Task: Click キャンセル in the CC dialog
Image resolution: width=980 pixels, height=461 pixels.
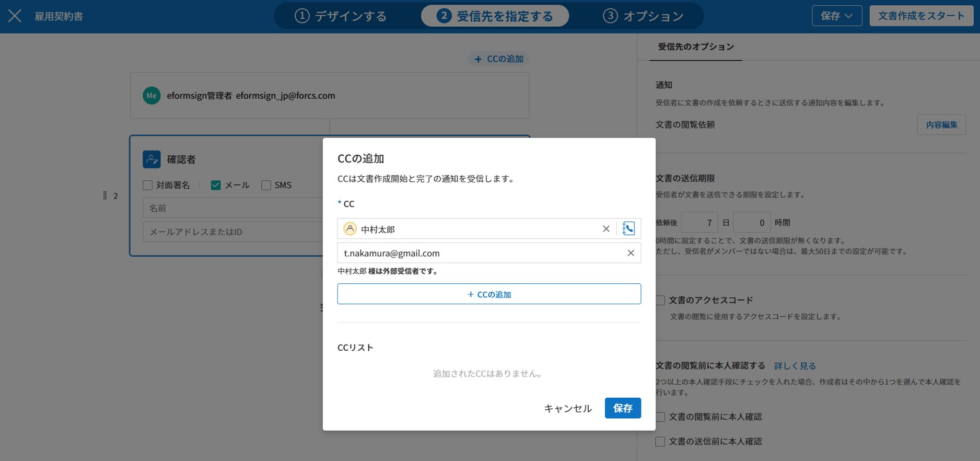Action: (x=567, y=408)
